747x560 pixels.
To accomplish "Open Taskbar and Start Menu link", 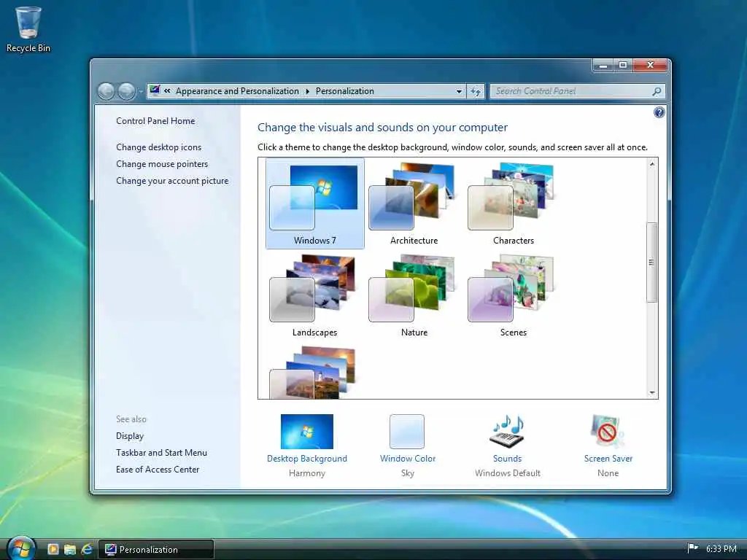I will tap(161, 452).
